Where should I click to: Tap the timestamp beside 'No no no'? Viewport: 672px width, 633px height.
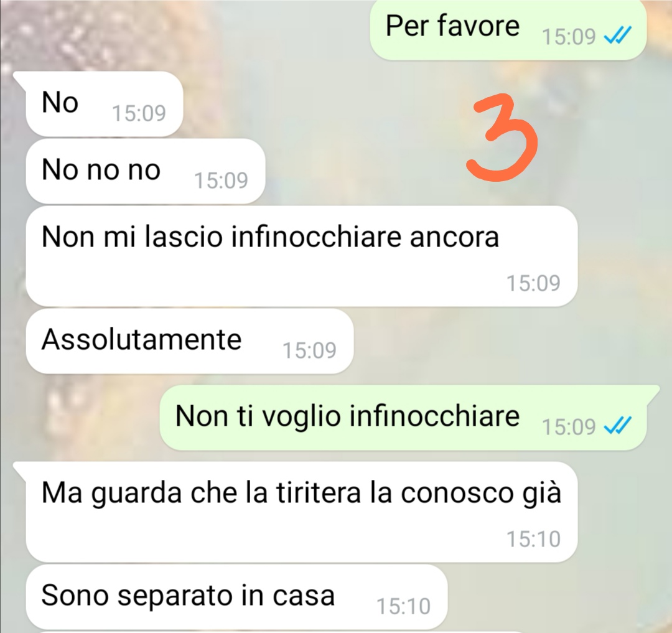[x=221, y=180]
